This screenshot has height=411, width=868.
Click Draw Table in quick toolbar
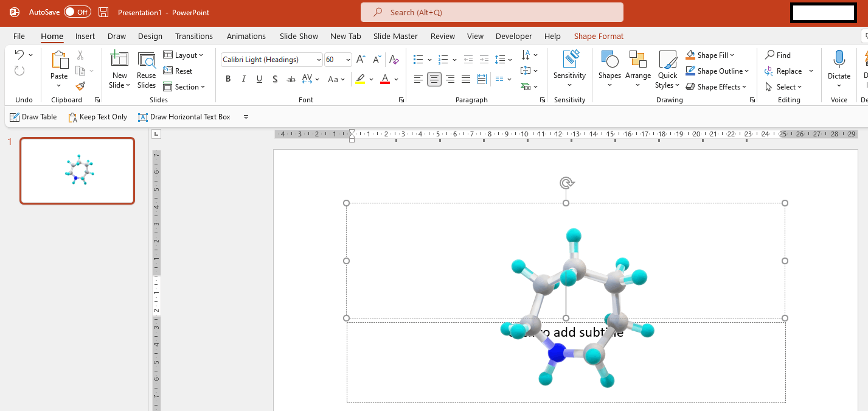point(33,117)
